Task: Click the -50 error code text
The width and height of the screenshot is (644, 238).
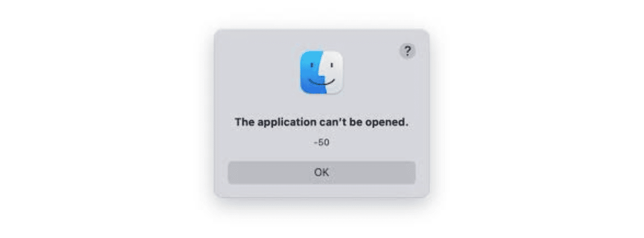Action: [321, 143]
